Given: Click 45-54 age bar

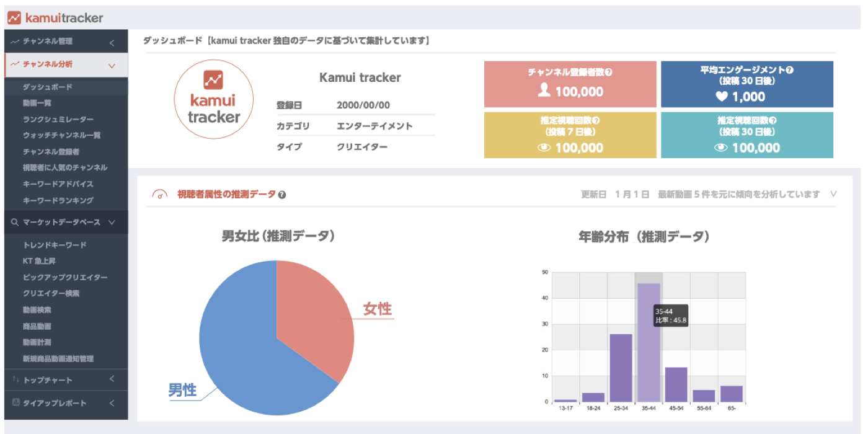Looking at the screenshot, I should point(676,384).
